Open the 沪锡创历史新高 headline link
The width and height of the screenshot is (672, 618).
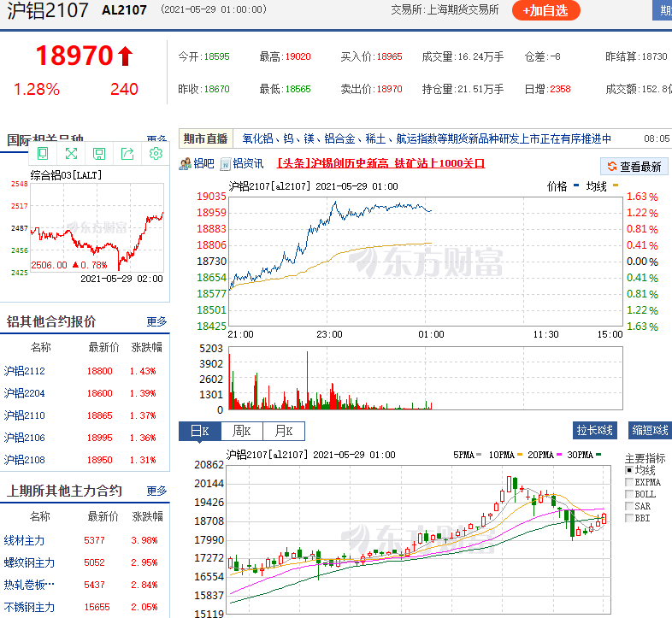click(381, 163)
